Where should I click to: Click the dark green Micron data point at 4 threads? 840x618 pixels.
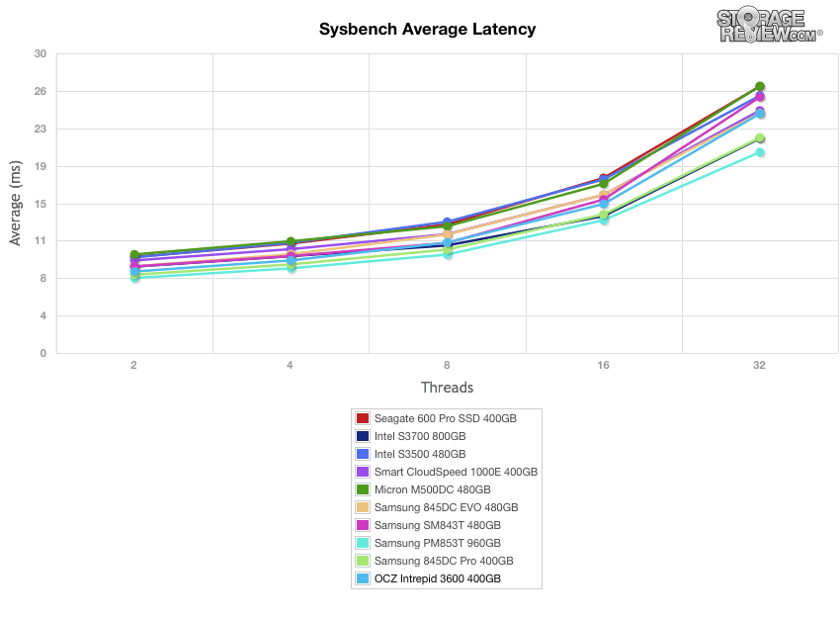[291, 241]
